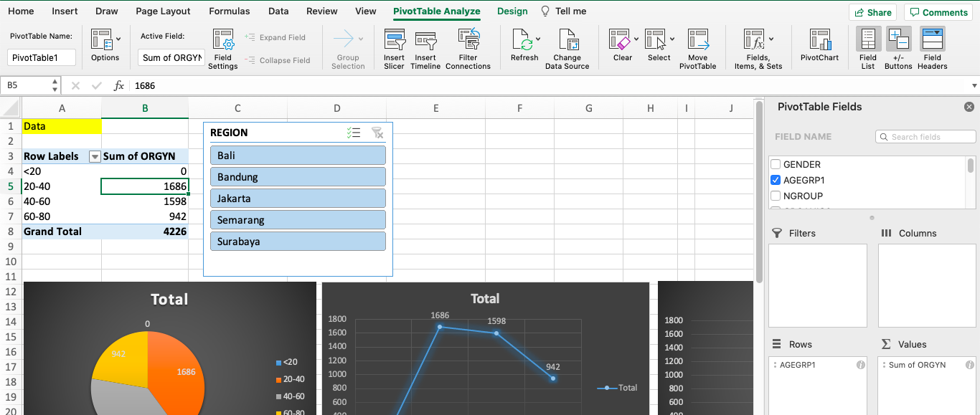This screenshot has width=980, height=415.
Task: Open Change Data Source
Action: click(x=567, y=49)
